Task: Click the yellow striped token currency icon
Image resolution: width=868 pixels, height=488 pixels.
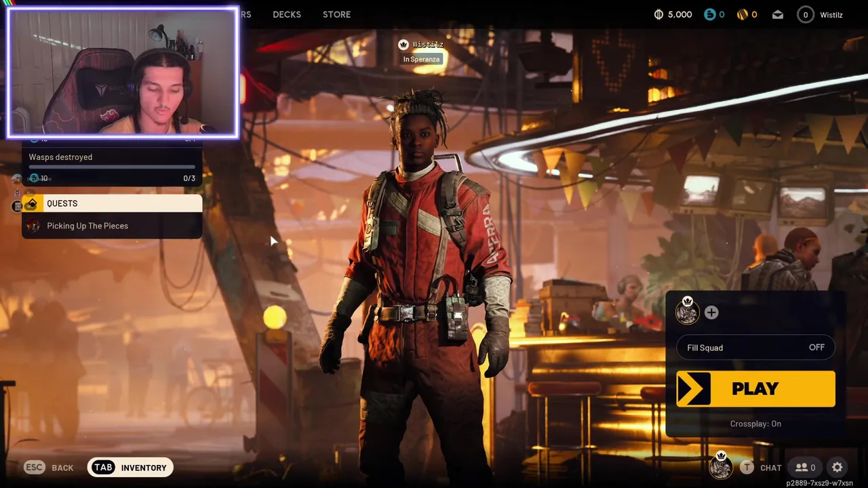Action: [743, 14]
